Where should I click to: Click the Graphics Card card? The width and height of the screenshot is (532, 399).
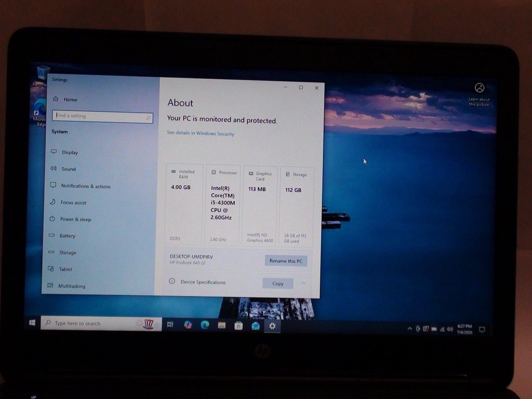[x=260, y=206]
